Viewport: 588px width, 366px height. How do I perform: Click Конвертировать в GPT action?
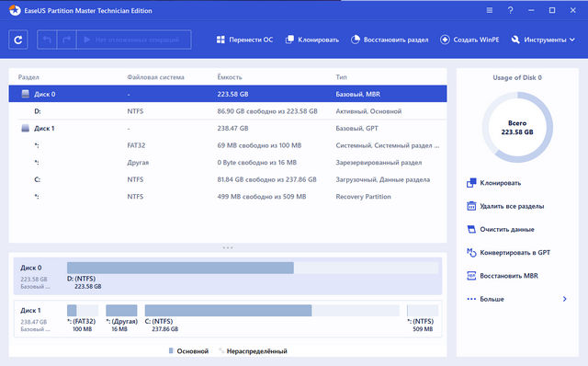coord(515,253)
